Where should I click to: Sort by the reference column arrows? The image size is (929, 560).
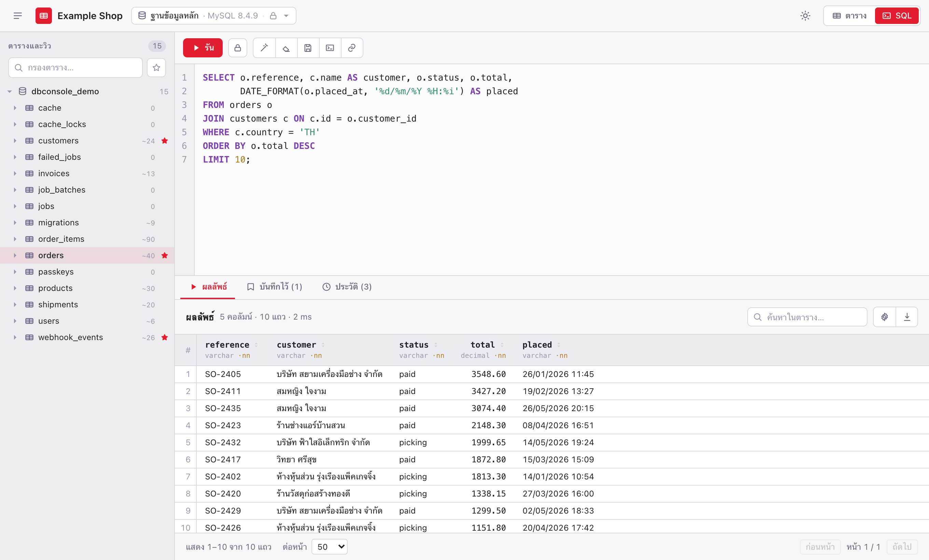[x=256, y=345]
